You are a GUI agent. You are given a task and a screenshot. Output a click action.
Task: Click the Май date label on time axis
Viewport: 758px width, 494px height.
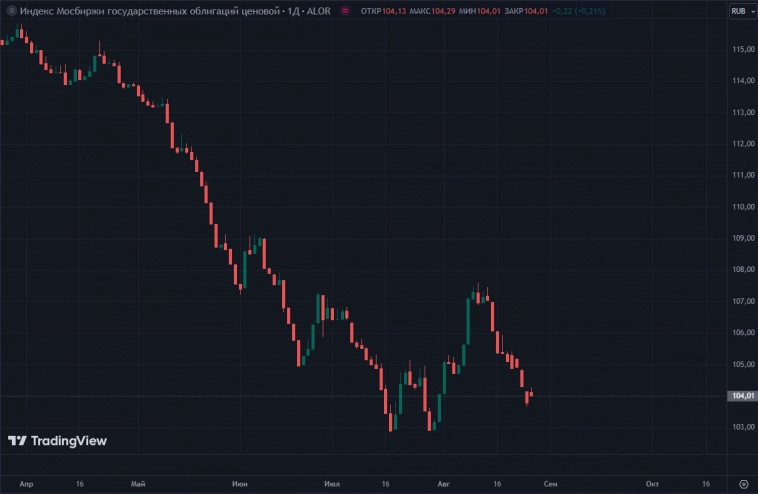[138, 484]
